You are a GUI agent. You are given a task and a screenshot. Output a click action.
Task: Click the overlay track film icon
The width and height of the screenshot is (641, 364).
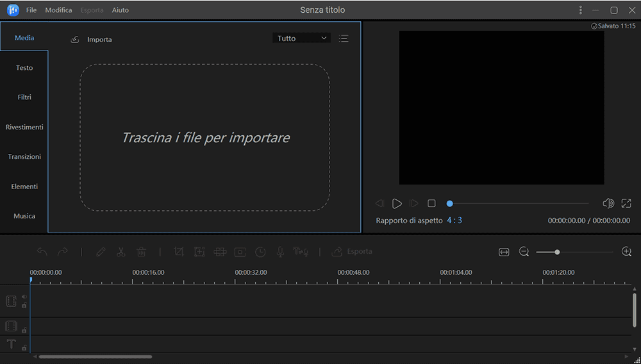[11, 326]
